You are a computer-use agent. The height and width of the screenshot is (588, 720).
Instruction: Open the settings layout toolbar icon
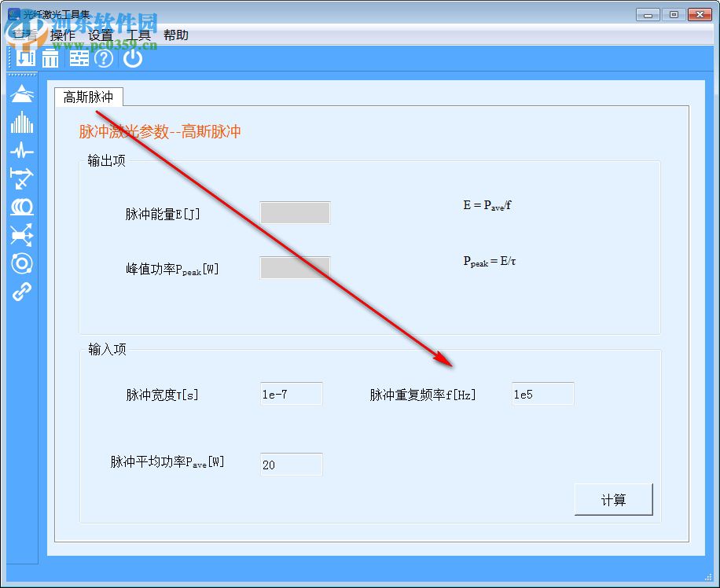79,57
